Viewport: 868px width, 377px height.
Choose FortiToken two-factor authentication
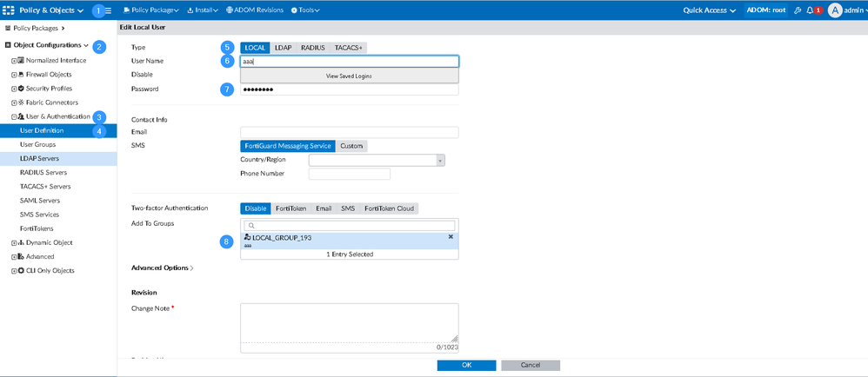[291, 208]
